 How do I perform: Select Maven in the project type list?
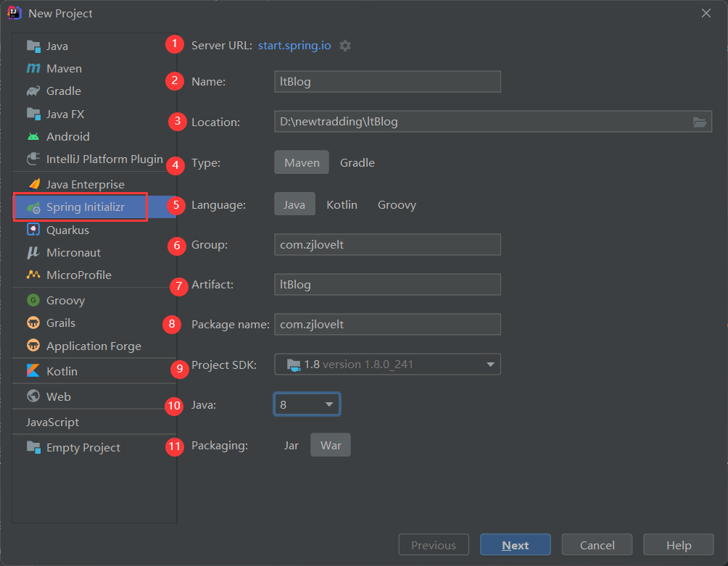pos(95,68)
